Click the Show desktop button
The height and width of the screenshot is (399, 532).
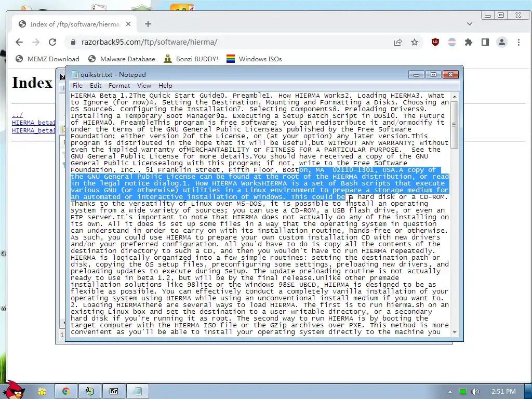[528, 392]
